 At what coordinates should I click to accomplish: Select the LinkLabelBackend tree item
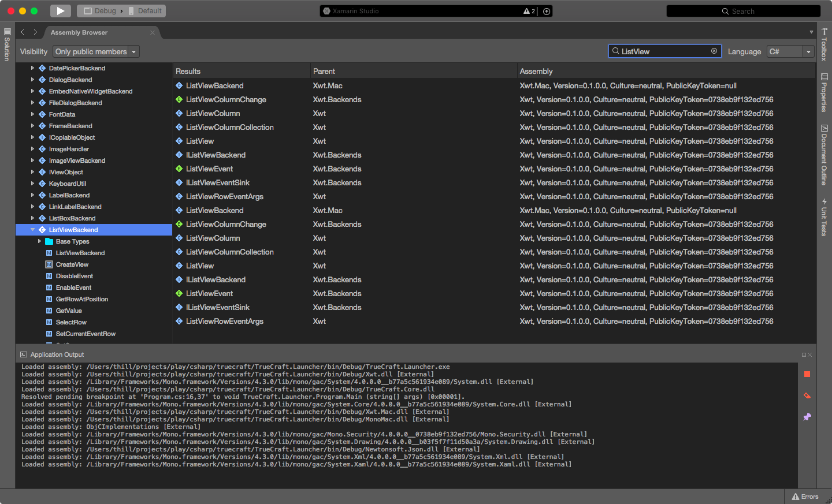(75, 207)
